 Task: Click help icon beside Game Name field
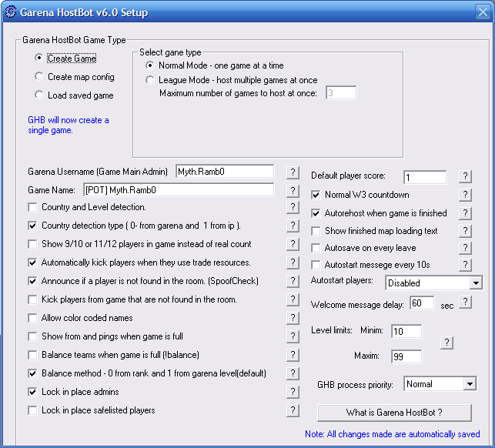pos(293,191)
